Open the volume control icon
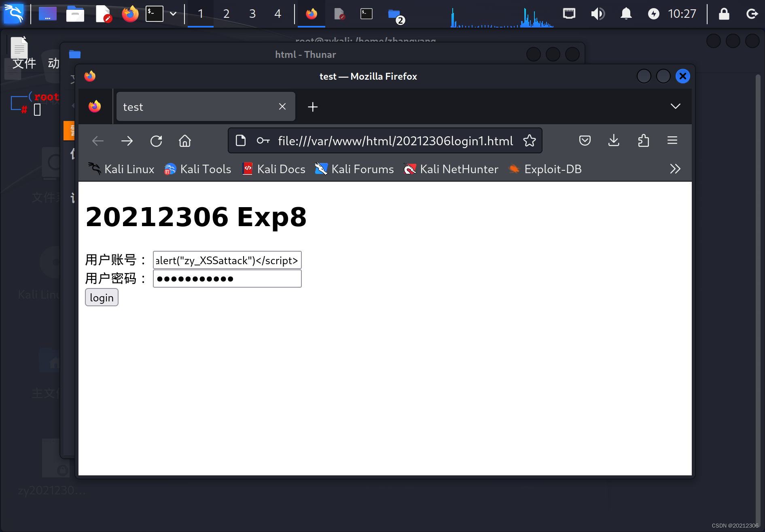 598,14
